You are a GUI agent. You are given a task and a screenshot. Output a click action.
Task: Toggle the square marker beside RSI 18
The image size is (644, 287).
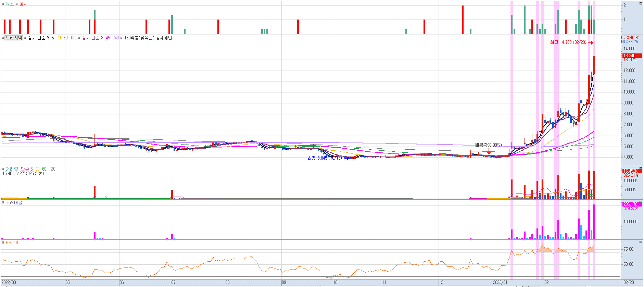coord(3,243)
